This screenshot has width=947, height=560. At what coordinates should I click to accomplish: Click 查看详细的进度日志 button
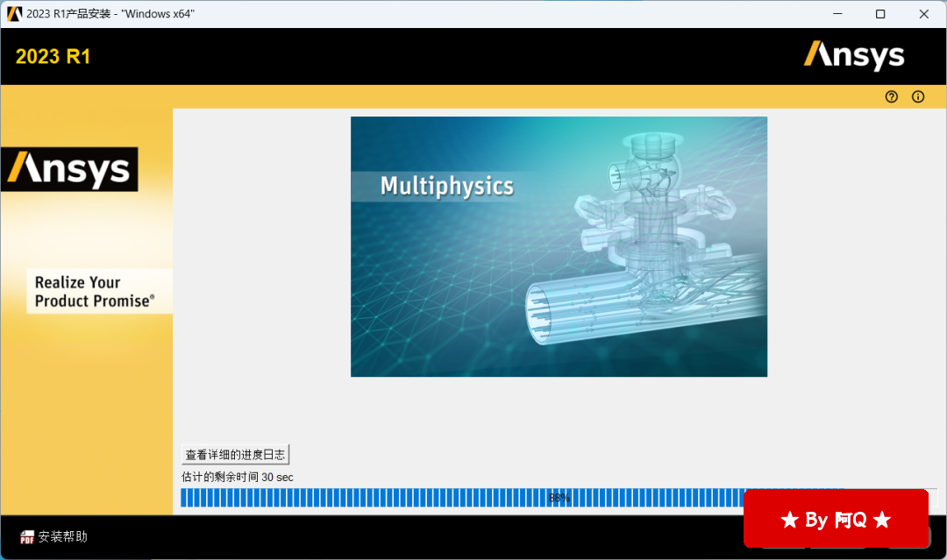pyautogui.click(x=235, y=454)
